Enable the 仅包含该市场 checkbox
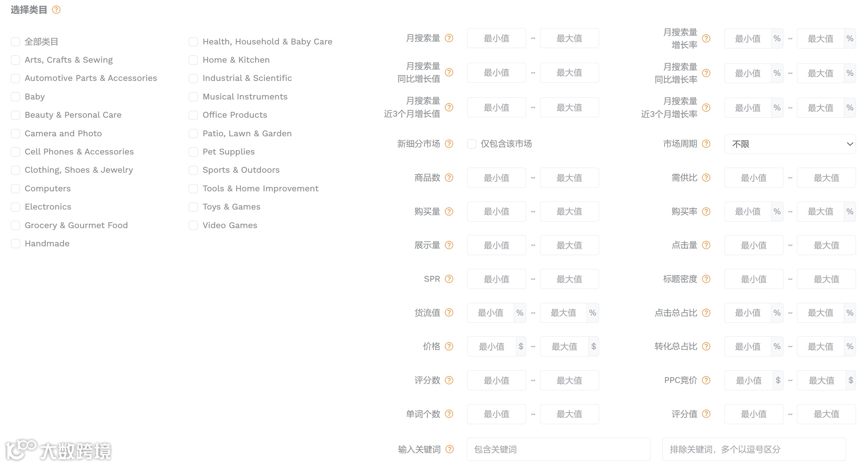The width and height of the screenshot is (868, 465). pos(472,144)
